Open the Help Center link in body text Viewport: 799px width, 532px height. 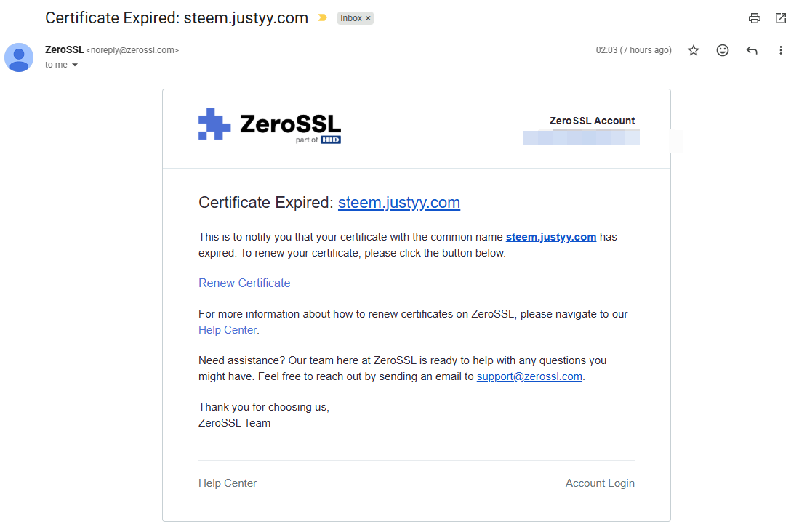[228, 330]
